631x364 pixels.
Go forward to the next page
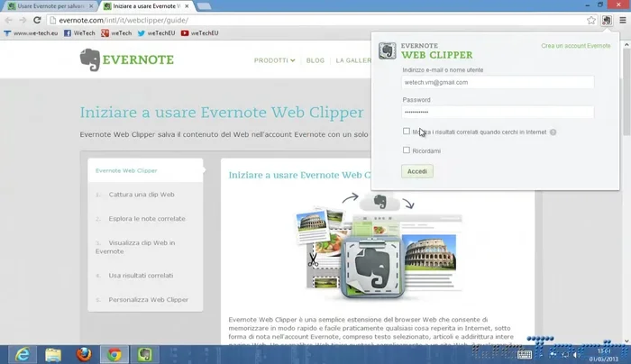click(x=23, y=20)
